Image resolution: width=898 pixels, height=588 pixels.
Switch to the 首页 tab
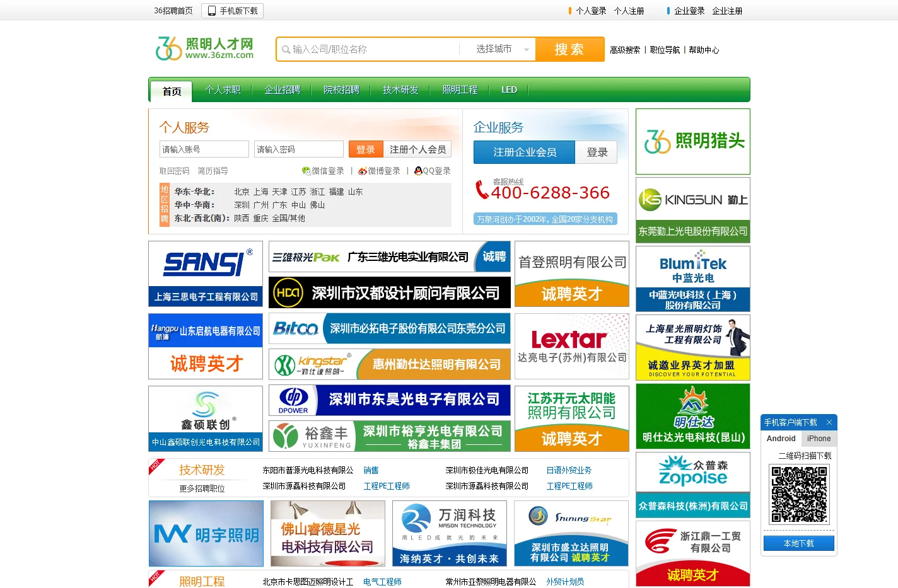coord(172,91)
